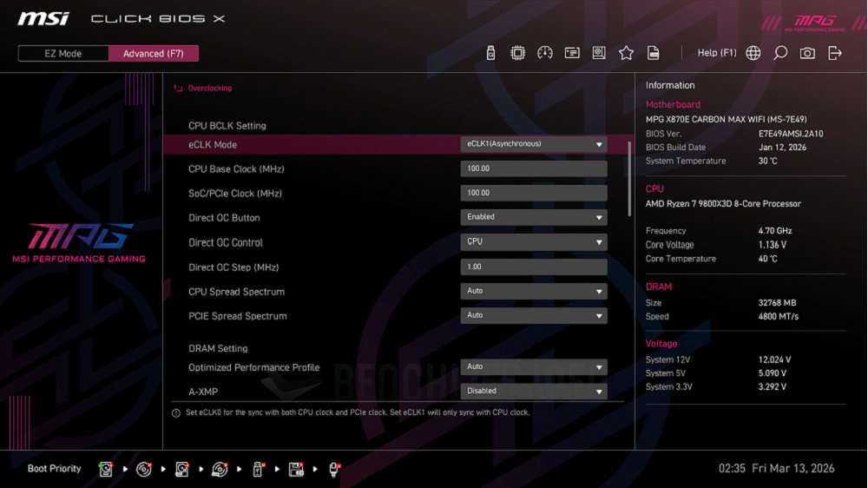The width and height of the screenshot is (868, 488).
Task: Open the favorites star icon
Action: point(626,53)
